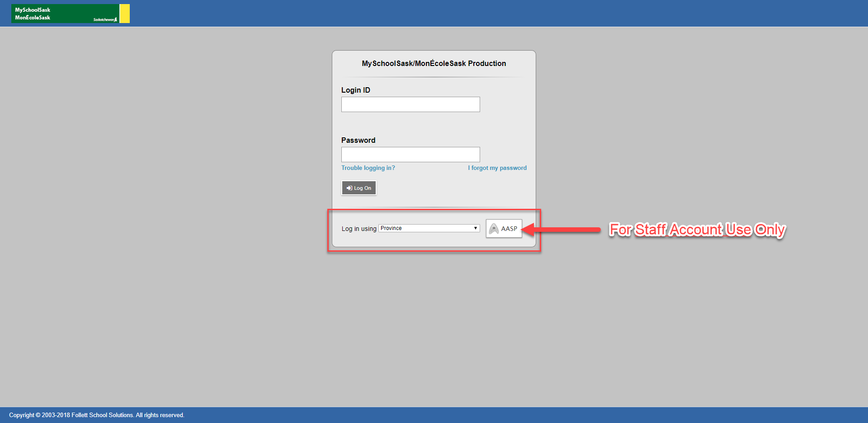Focus the Password input field

(410, 155)
